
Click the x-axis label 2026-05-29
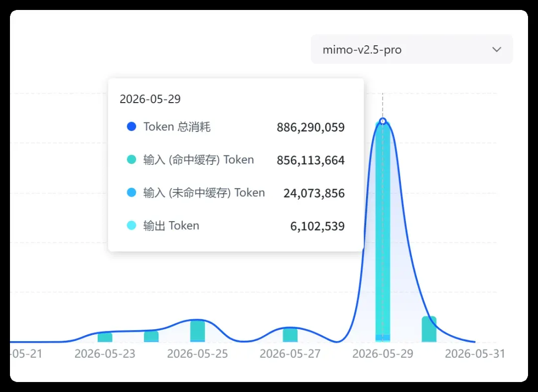coord(383,354)
